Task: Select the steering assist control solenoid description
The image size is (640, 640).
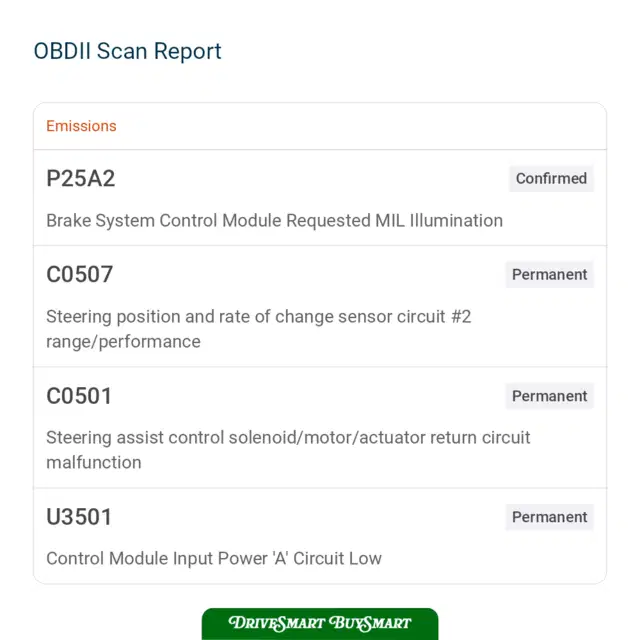Action: (x=288, y=450)
